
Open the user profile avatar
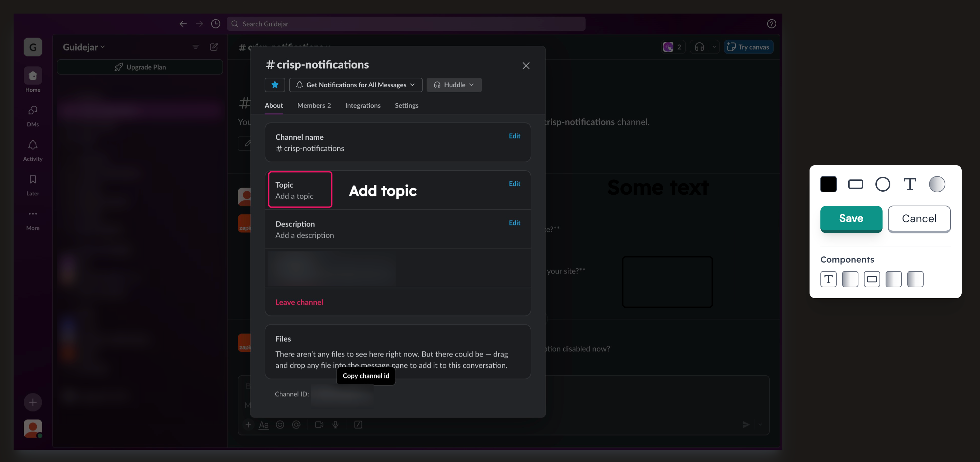click(x=33, y=428)
